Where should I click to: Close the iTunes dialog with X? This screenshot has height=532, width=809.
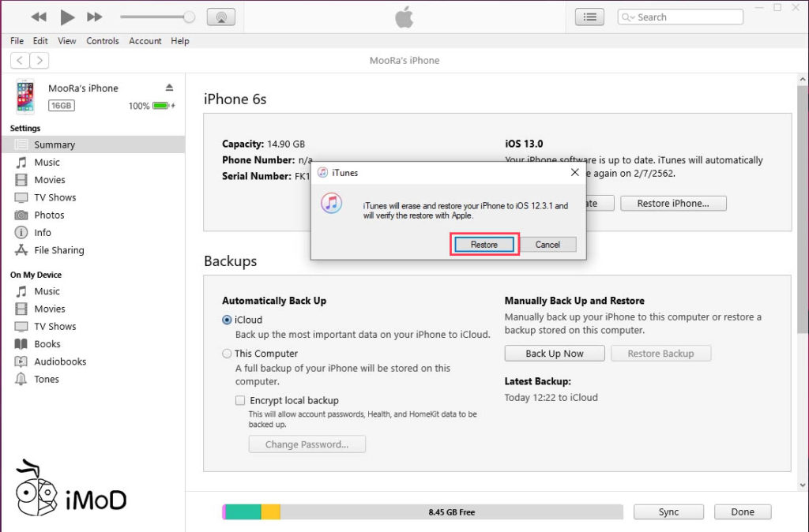575,172
